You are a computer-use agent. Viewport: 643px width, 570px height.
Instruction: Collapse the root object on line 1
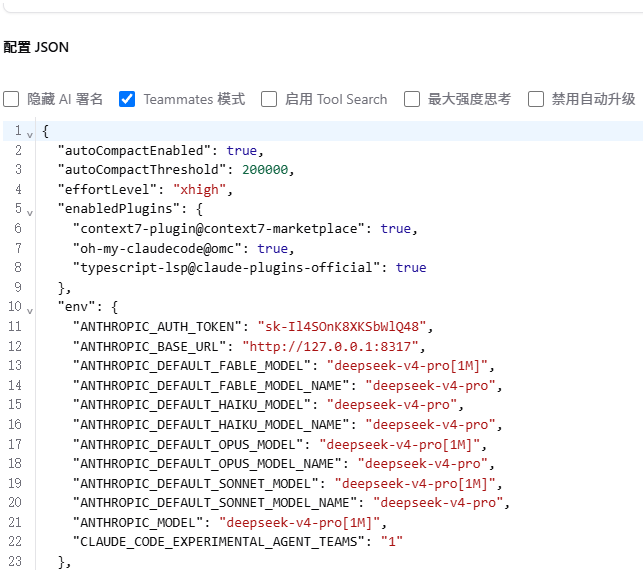tap(30, 134)
